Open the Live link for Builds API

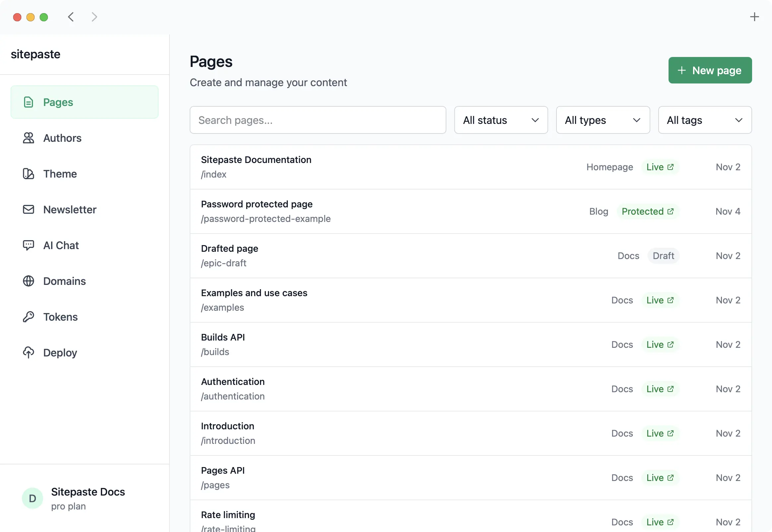[x=660, y=344]
